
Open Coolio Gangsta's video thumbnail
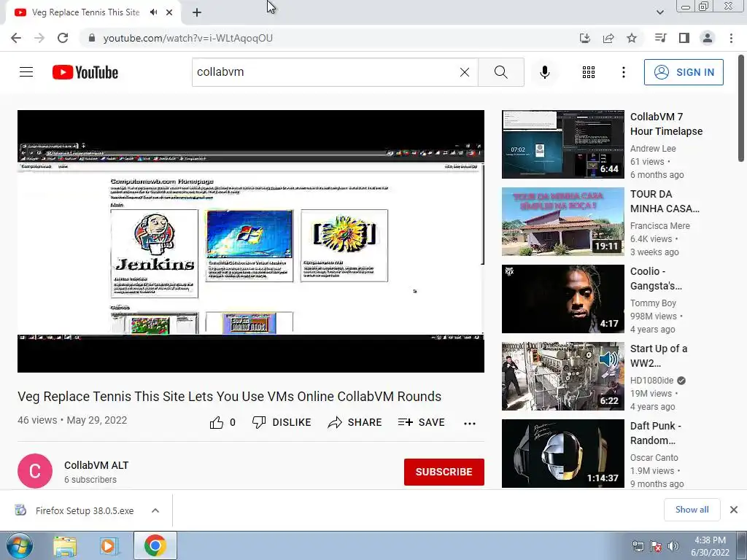pos(562,298)
